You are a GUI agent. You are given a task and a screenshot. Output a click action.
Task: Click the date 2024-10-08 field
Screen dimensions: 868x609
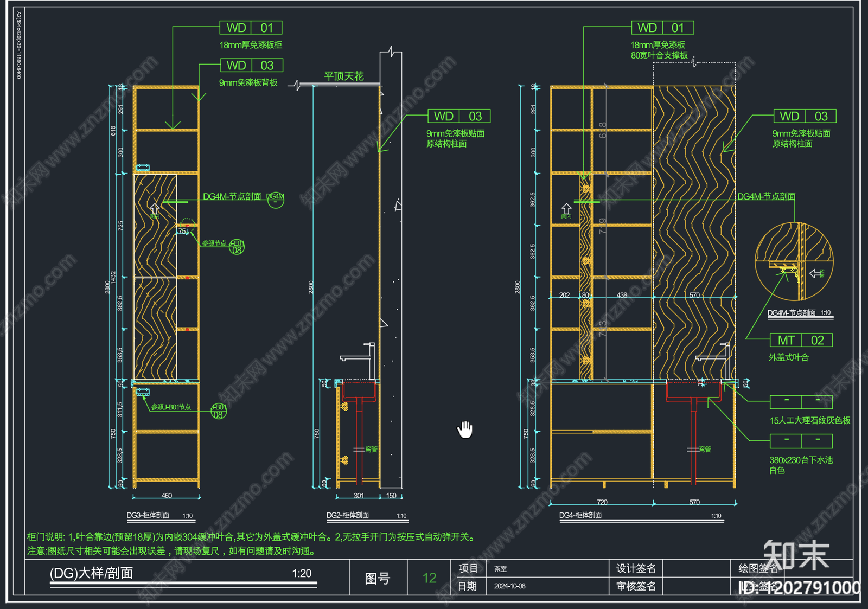509,586
